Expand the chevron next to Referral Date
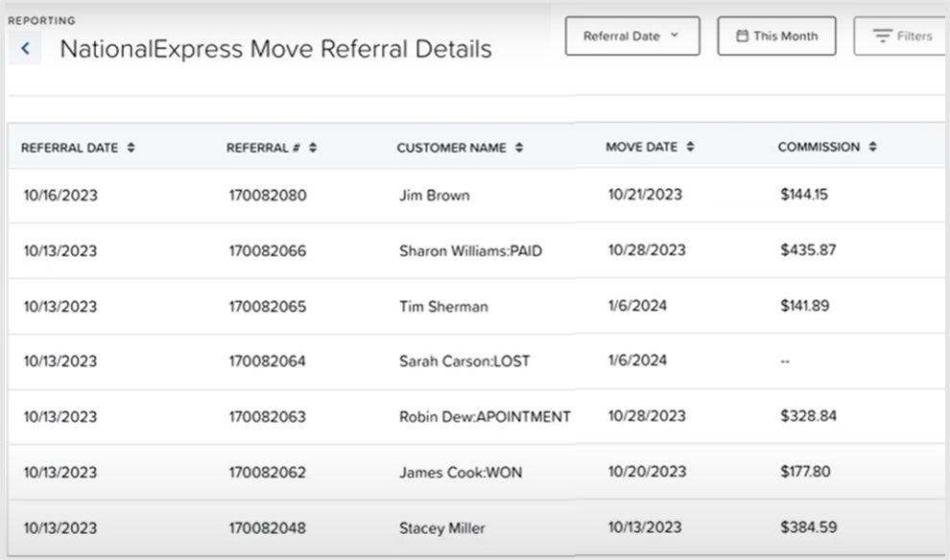The width and height of the screenshot is (950, 560). [x=675, y=35]
